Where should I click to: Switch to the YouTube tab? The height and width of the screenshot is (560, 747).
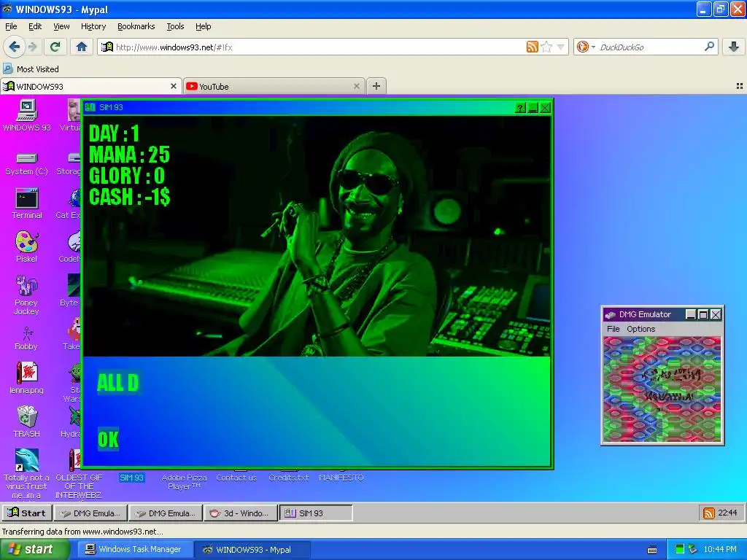point(274,86)
